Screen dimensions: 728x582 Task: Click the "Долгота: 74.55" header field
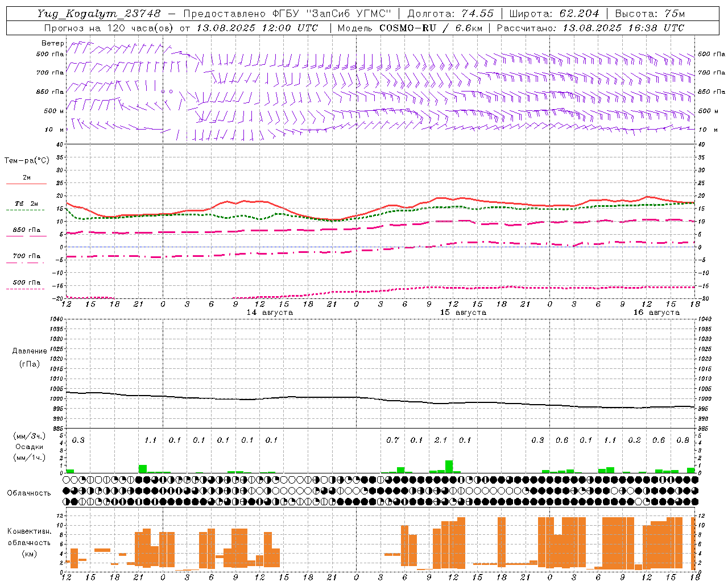[x=450, y=13]
